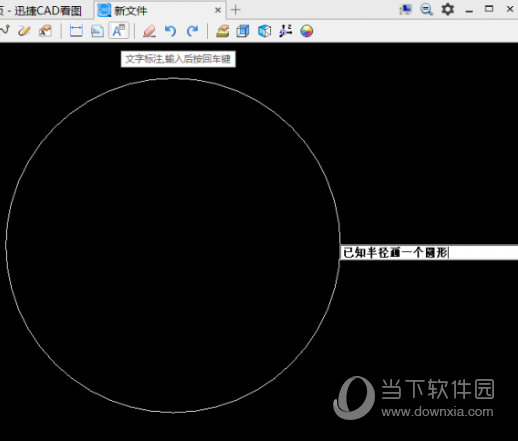This screenshot has height=441, width=518.
Task: Select the pencil freehand draw tool
Action: [x=24, y=31]
